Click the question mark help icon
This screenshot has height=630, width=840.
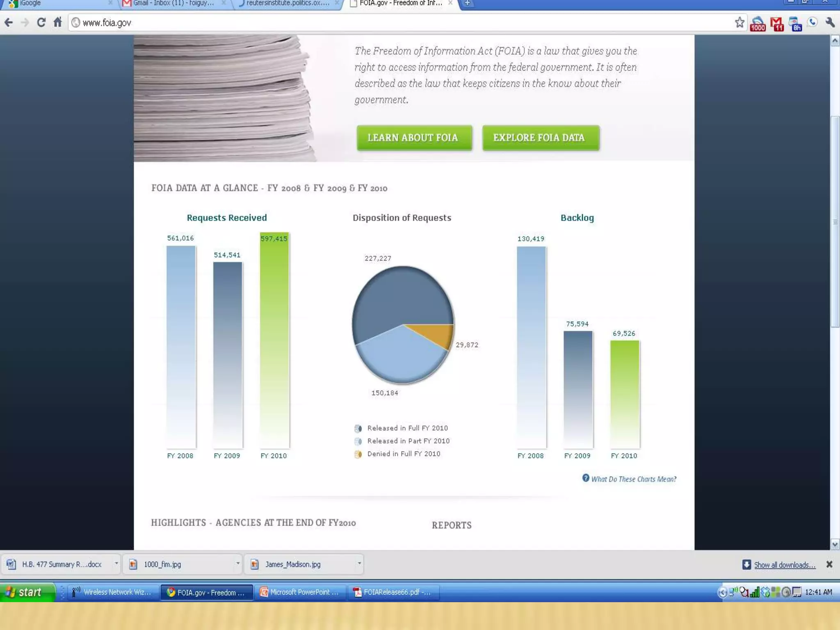586,478
